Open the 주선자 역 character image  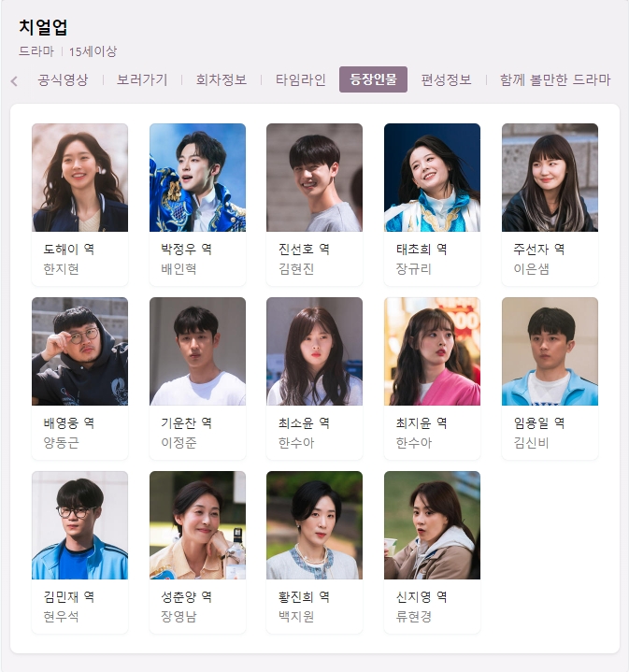point(550,178)
